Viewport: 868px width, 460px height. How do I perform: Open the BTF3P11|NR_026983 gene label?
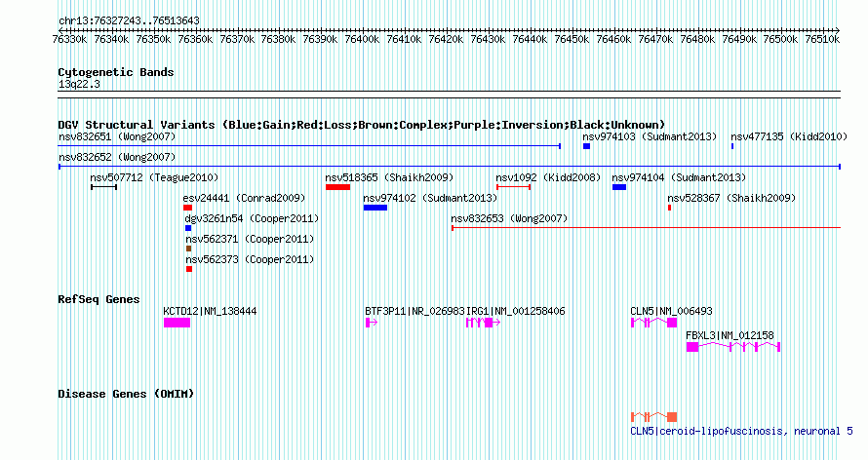click(414, 311)
